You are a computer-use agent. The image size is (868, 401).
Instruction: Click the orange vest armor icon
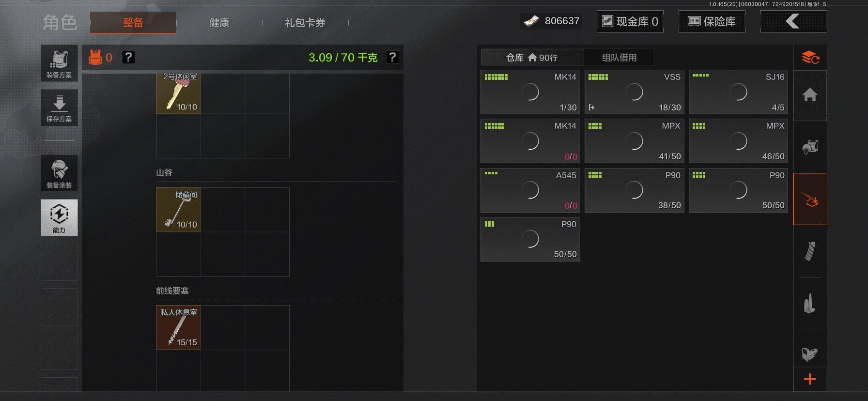coord(95,57)
